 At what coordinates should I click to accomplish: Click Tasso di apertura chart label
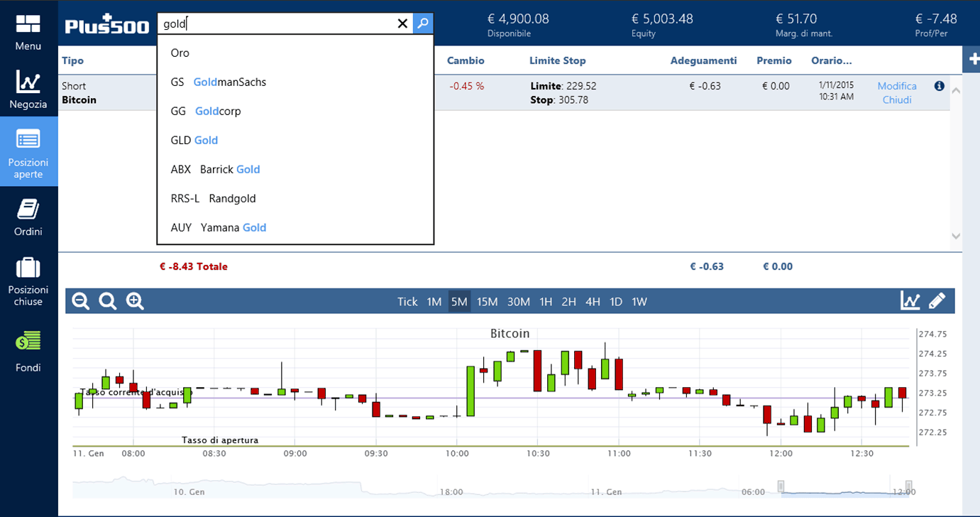tap(220, 440)
